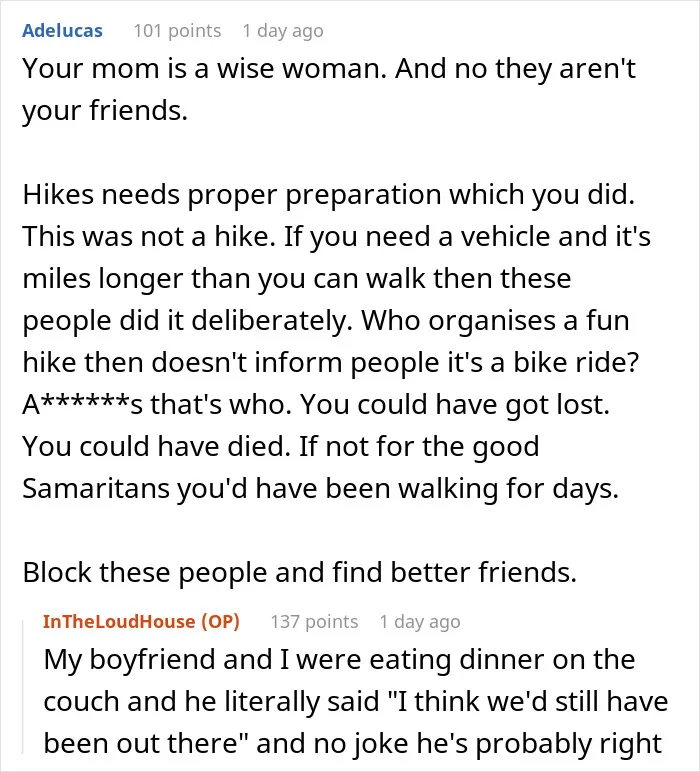Click the text 'your friends.'
The width and height of the screenshot is (700, 772).
[x=105, y=110]
